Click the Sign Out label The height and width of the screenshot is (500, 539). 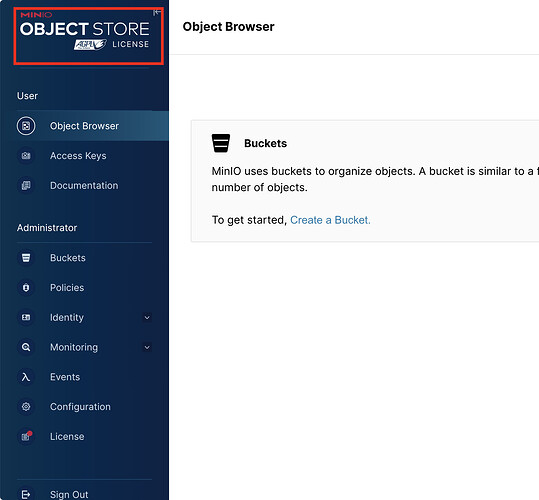(69, 495)
